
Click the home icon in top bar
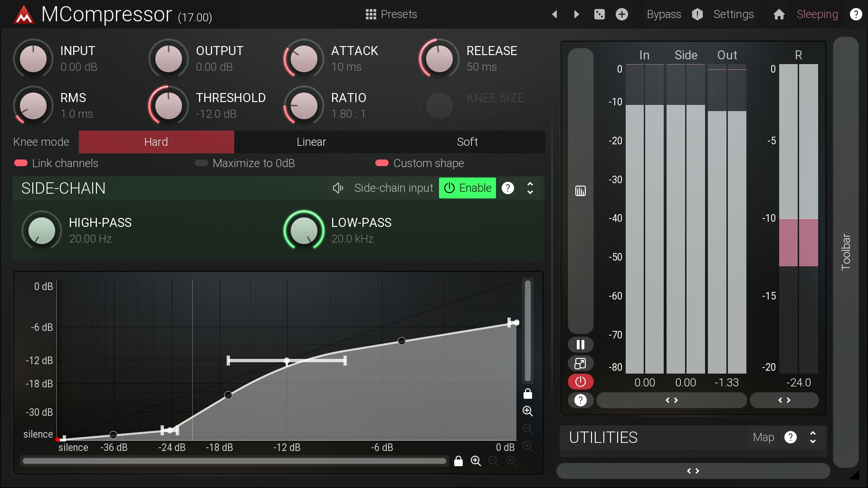[x=779, y=14]
